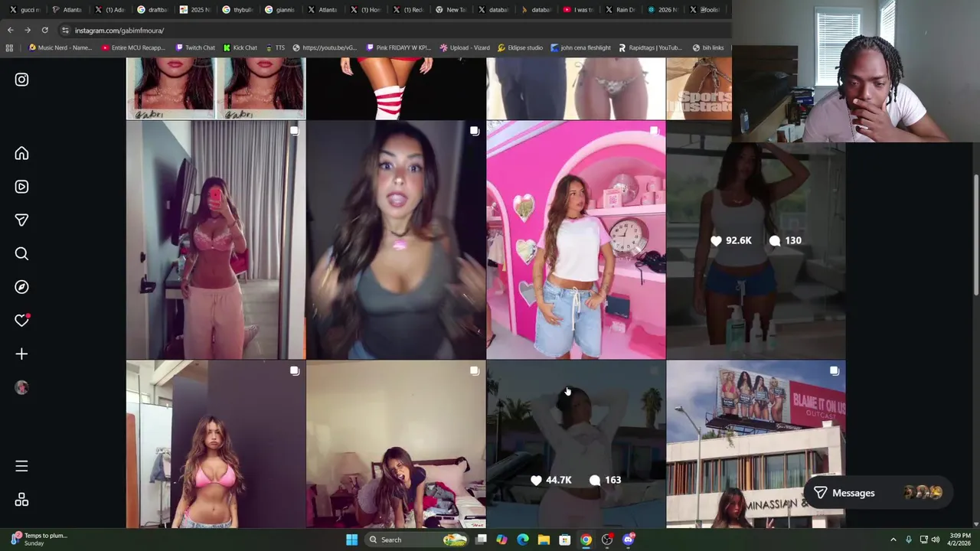This screenshot has height=551, width=980.
Task: Open the 'Music Nerd - Name...' bookmark
Action: [x=60, y=48]
